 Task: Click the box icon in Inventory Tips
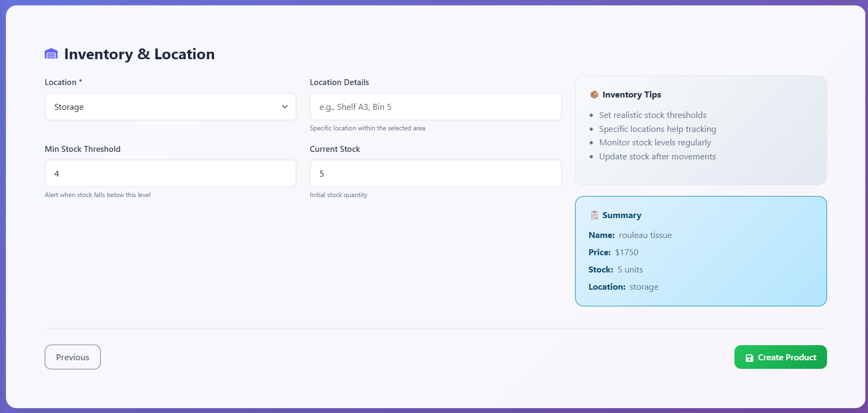594,95
